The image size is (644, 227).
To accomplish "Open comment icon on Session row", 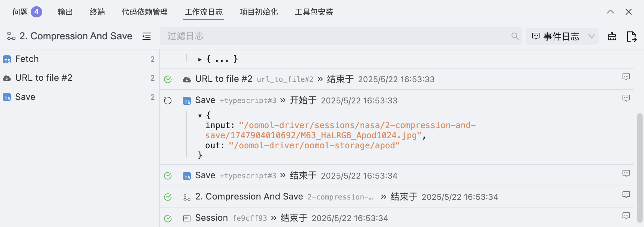I will [626, 216].
